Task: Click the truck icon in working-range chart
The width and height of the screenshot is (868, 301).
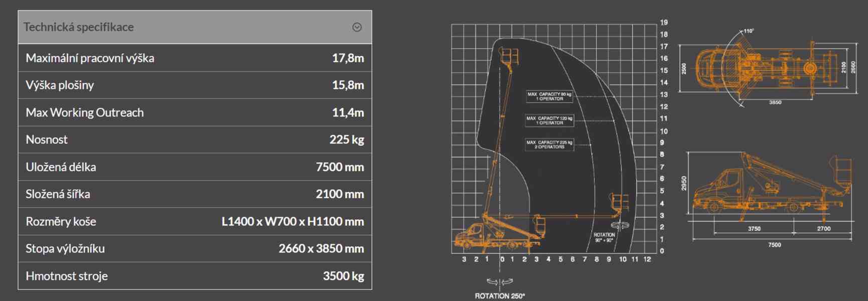Action: click(x=472, y=238)
